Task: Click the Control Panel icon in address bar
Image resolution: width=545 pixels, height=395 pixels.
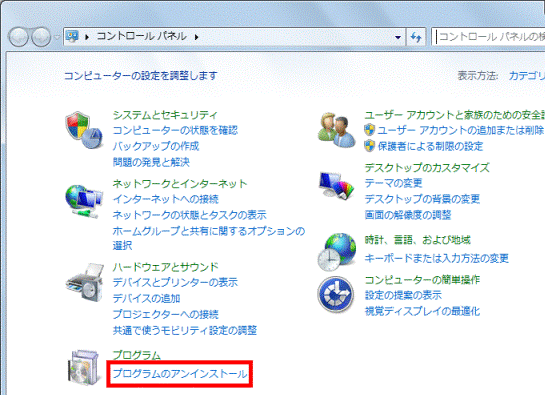Action: [72, 37]
